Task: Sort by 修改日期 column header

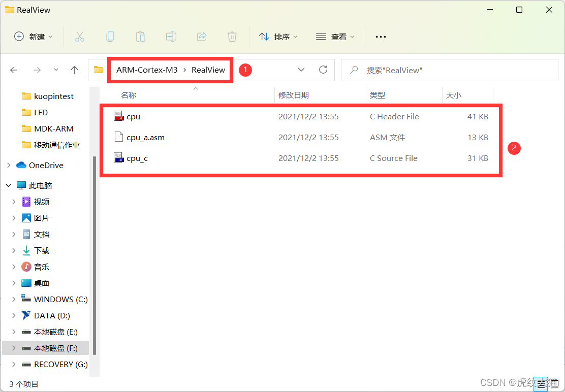Action: (x=294, y=95)
